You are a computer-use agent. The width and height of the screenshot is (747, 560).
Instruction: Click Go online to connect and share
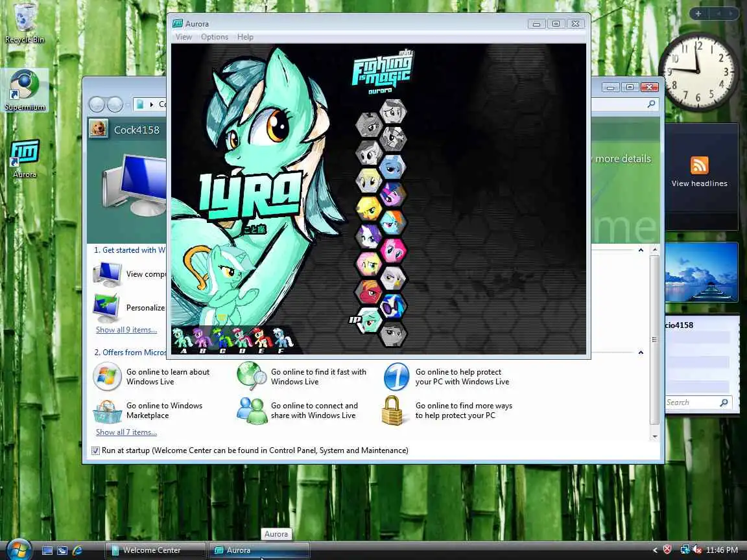point(314,410)
